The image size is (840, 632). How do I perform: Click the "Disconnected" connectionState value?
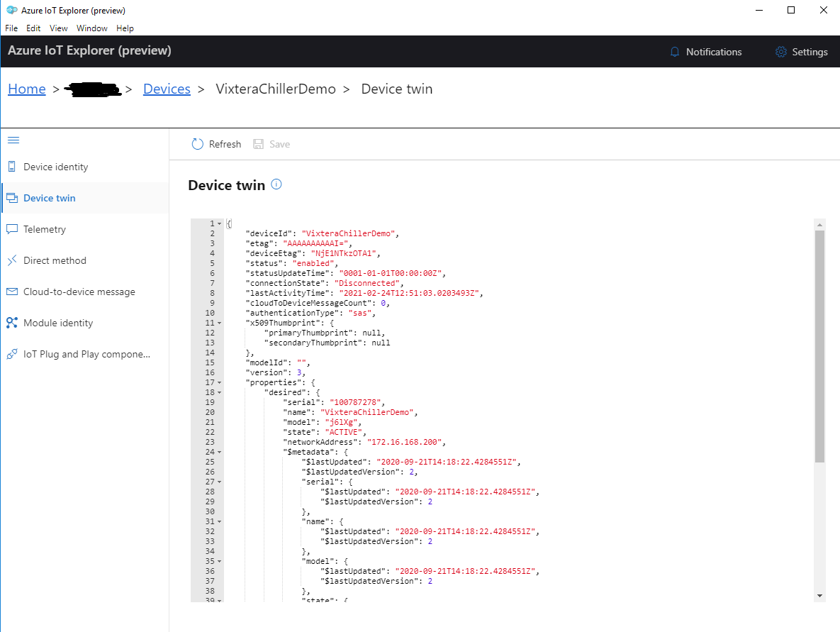367,283
